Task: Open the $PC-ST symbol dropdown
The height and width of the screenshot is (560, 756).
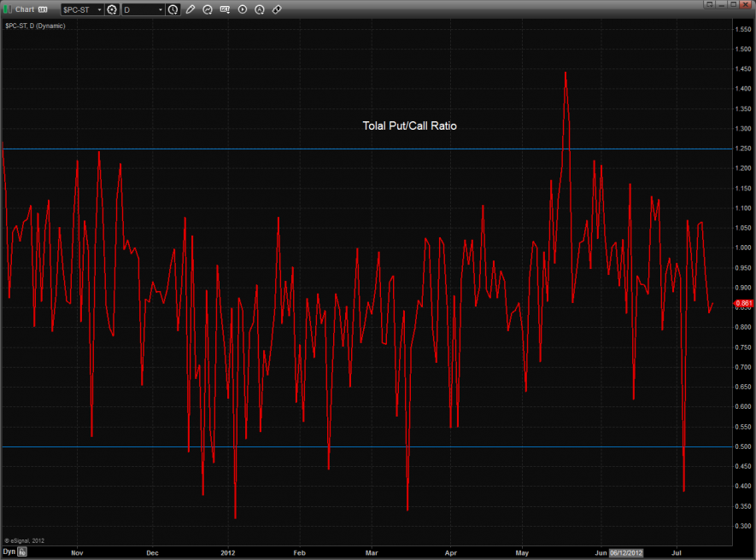Action: point(82,9)
